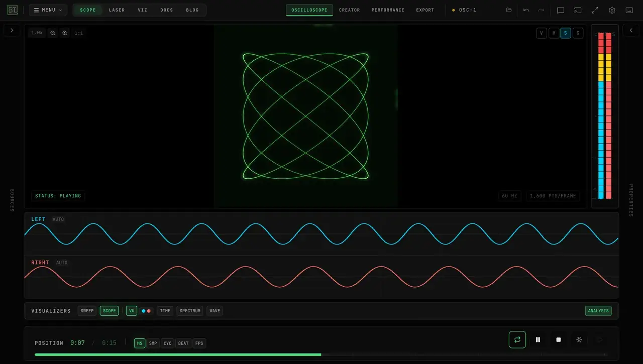Toggle the H display option
The image size is (643, 364).
(554, 33)
